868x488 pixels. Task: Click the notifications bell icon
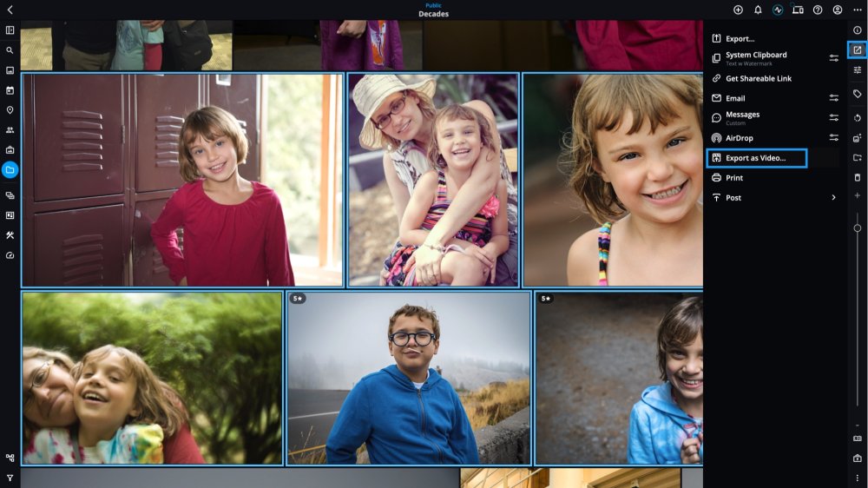[758, 10]
